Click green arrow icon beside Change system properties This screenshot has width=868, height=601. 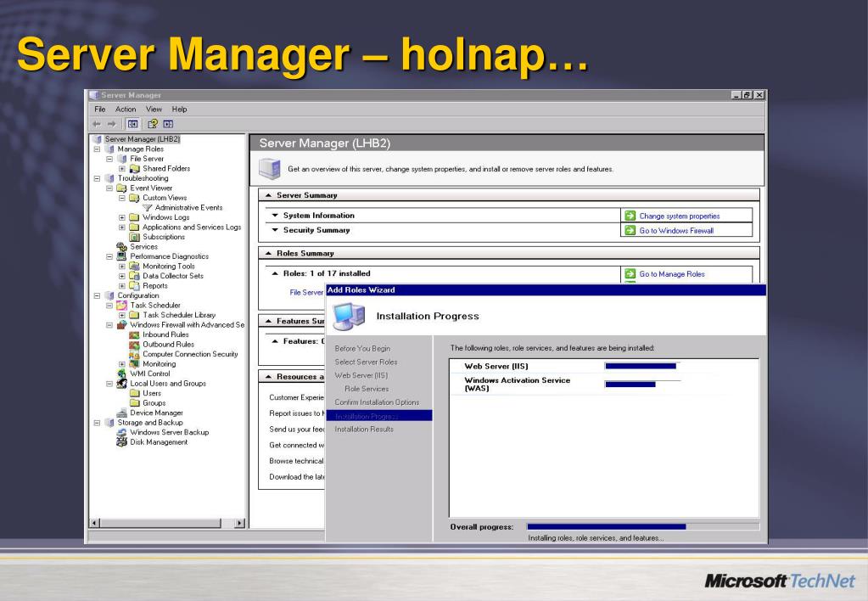[630, 216]
